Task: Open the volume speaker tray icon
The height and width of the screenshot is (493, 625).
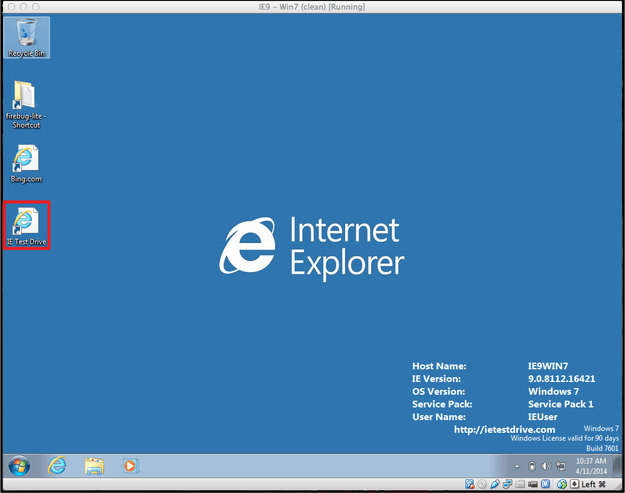Action: pos(546,466)
